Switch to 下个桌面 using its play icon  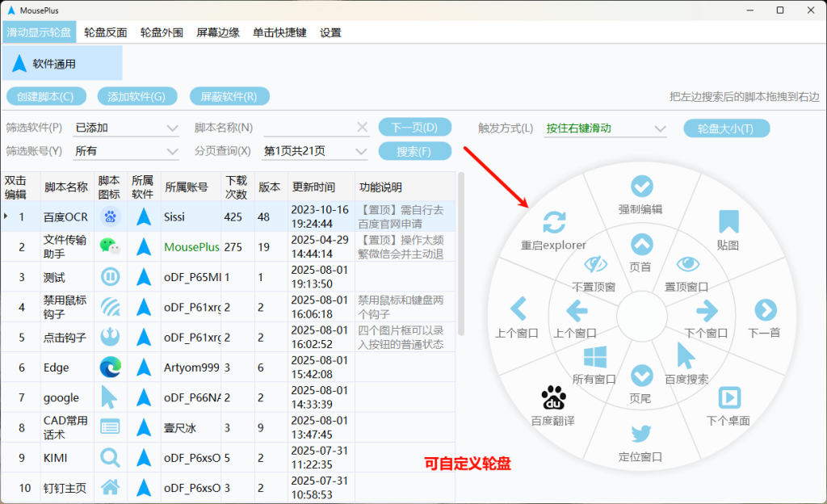pos(729,397)
